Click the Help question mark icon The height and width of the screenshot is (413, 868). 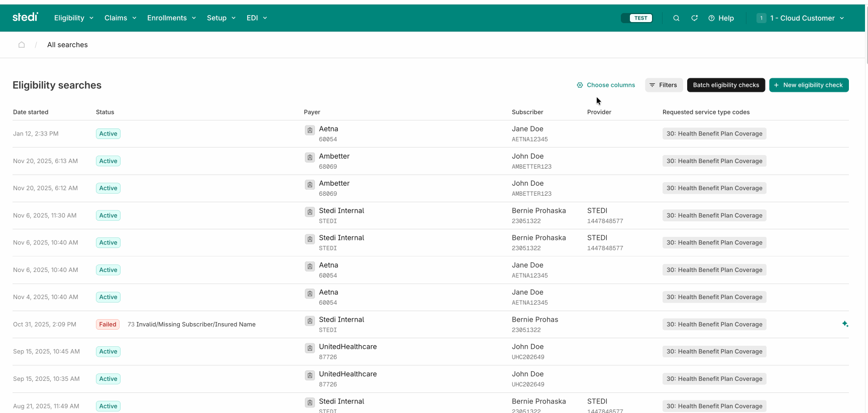point(711,18)
